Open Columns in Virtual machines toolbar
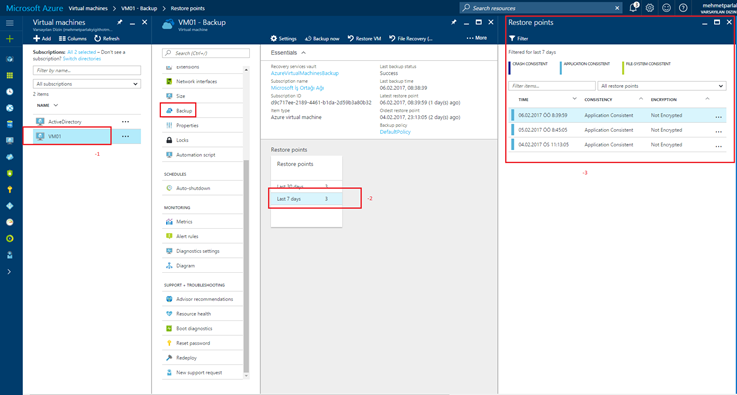This screenshot has height=395, width=737. (x=73, y=39)
